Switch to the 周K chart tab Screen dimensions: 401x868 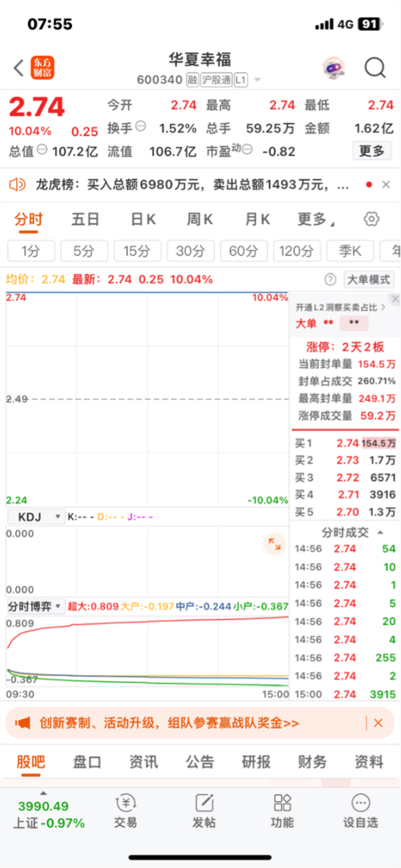[x=200, y=220]
